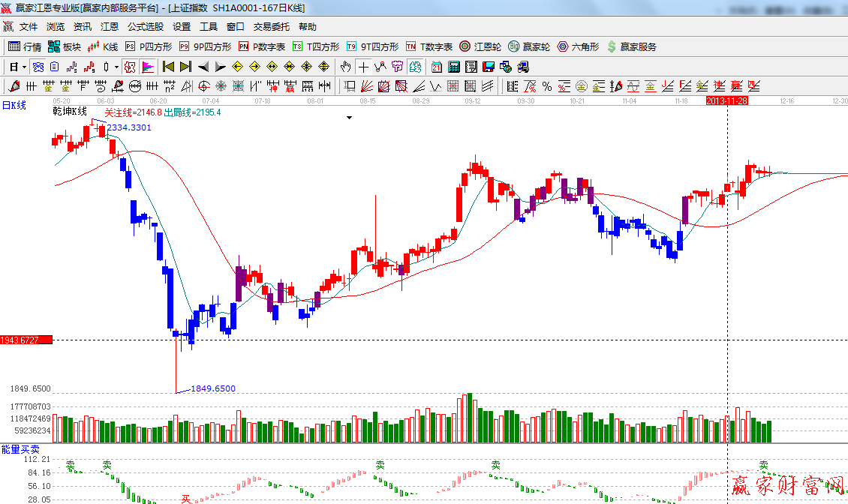
Task: Open the 公式选股 menu
Action: (x=145, y=27)
